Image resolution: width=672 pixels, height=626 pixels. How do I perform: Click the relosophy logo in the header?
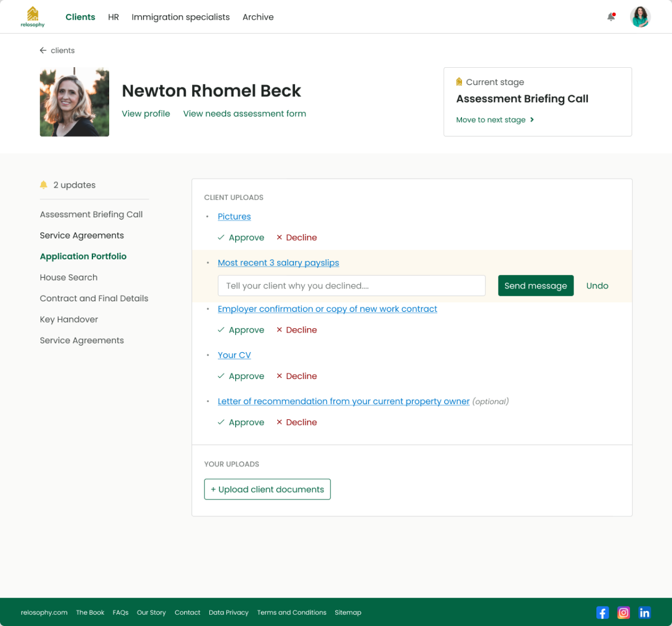coord(32,17)
